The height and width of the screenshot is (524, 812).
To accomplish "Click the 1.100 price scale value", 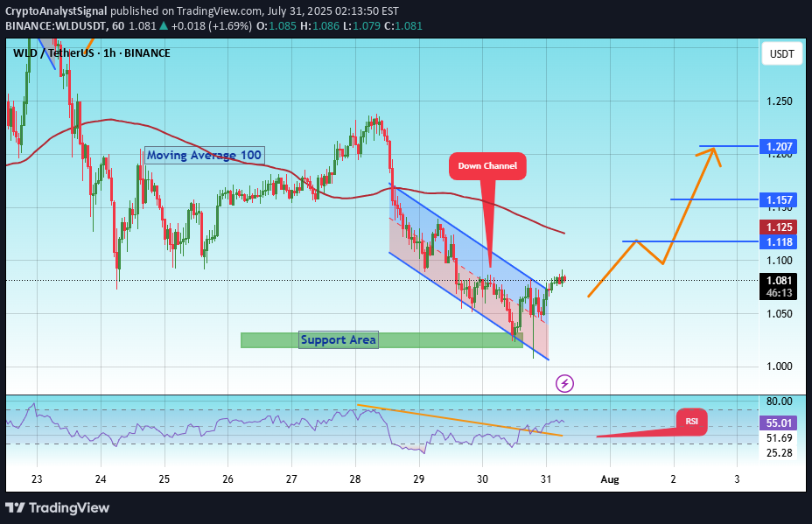I will (780, 261).
